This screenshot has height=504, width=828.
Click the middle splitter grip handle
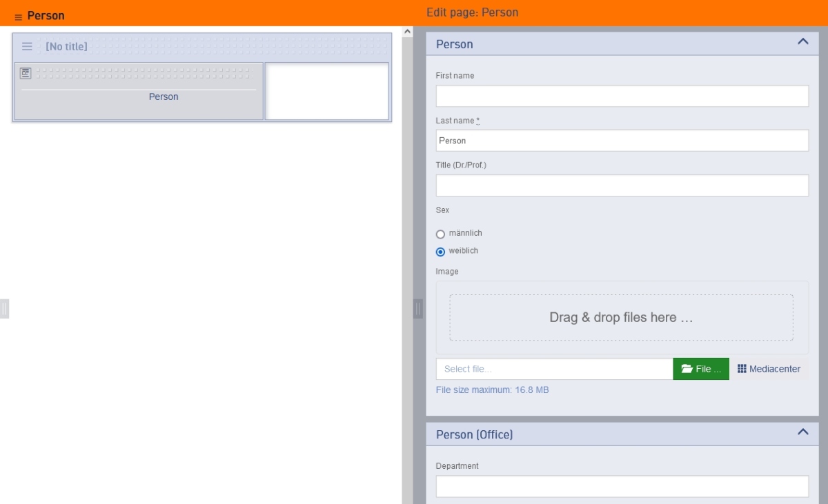point(418,308)
